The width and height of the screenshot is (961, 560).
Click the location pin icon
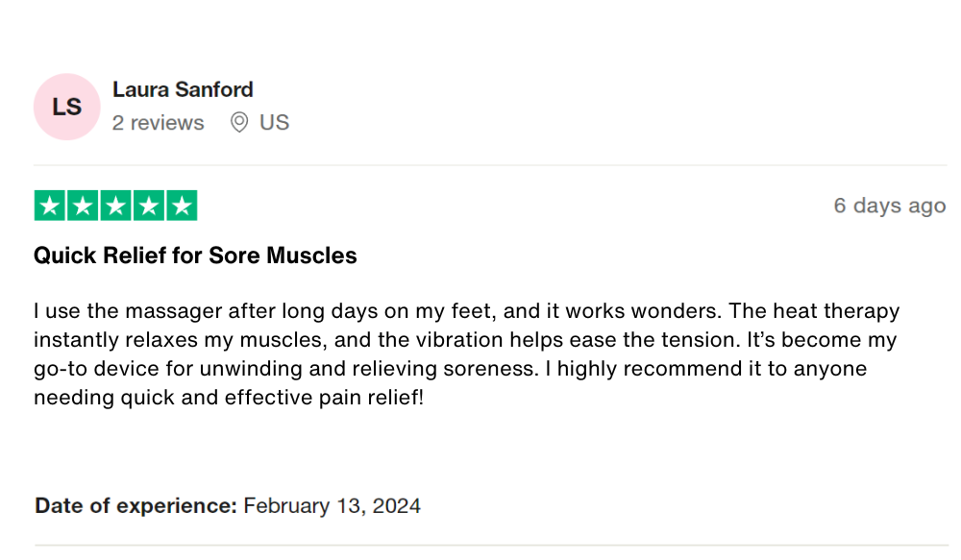[x=239, y=123]
